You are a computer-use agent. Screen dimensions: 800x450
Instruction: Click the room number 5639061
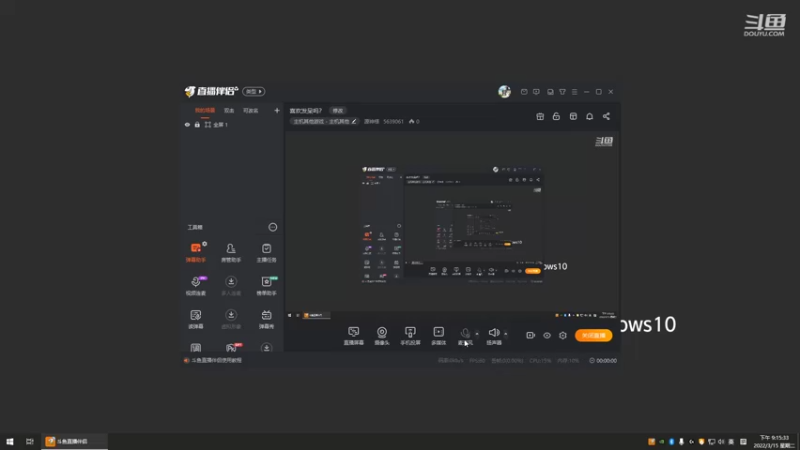tap(393, 121)
